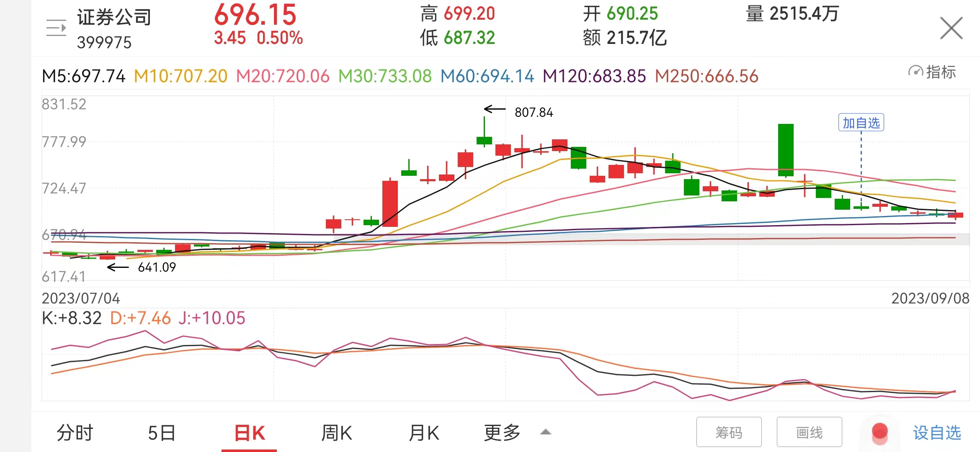Click the 807.84 peak price annotation

[x=534, y=112]
